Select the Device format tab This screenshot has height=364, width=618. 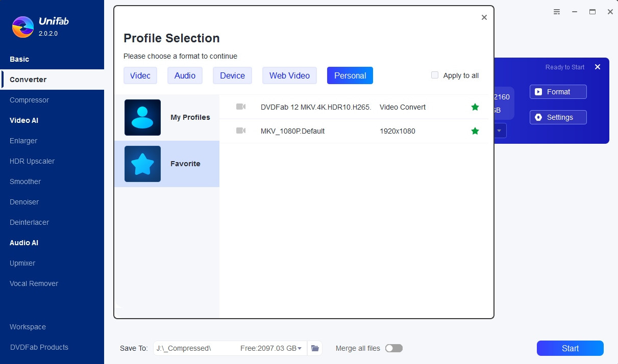(232, 75)
